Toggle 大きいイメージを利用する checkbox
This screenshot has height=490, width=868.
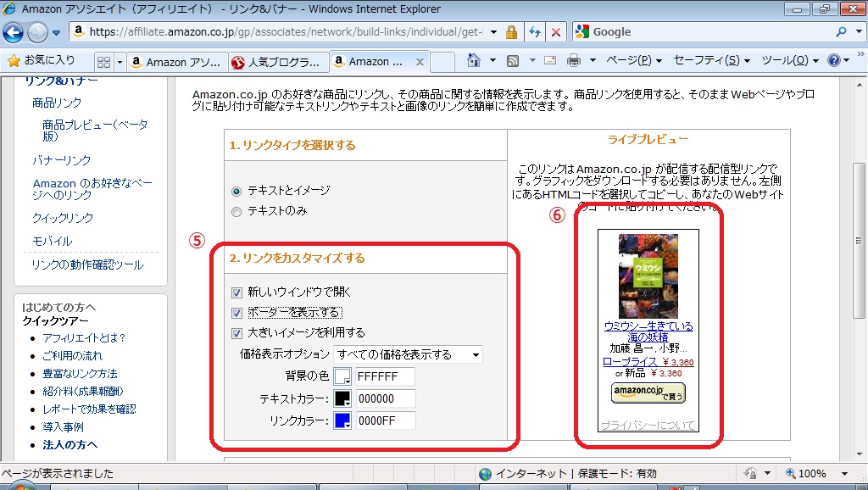(x=237, y=333)
